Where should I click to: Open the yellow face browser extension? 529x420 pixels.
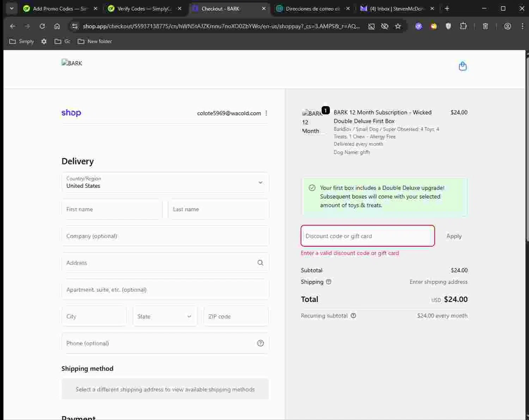pos(433,26)
